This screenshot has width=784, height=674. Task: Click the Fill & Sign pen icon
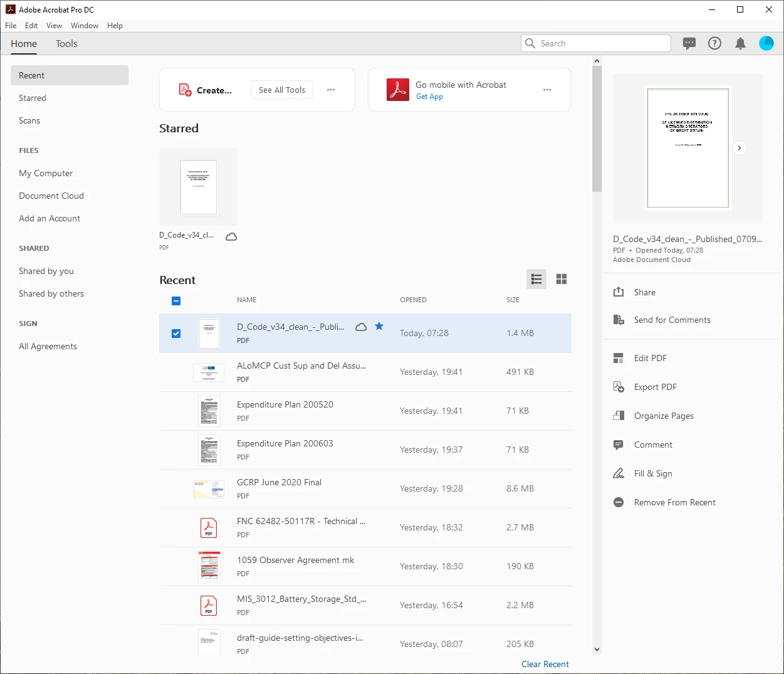[x=619, y=473]
